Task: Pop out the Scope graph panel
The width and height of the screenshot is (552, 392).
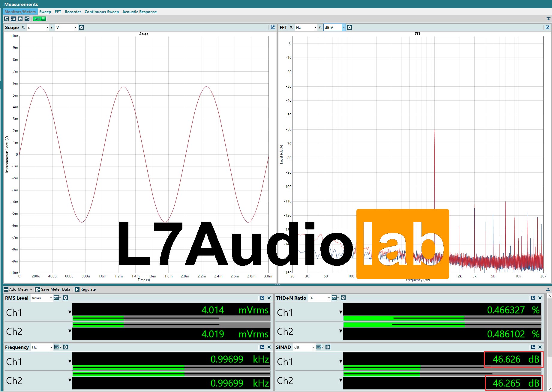Action: click(x=273, y=27)
